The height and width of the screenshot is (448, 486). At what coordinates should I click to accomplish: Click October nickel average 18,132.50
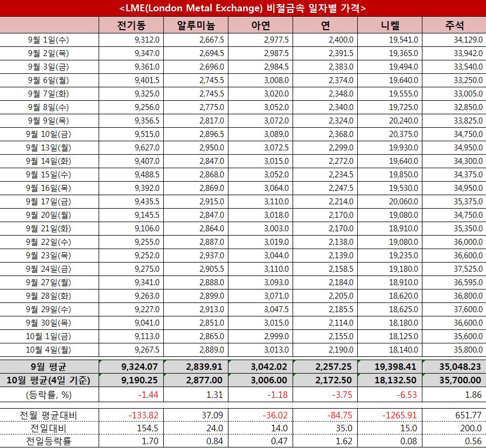pyautogui.click(x=395, y=380)
